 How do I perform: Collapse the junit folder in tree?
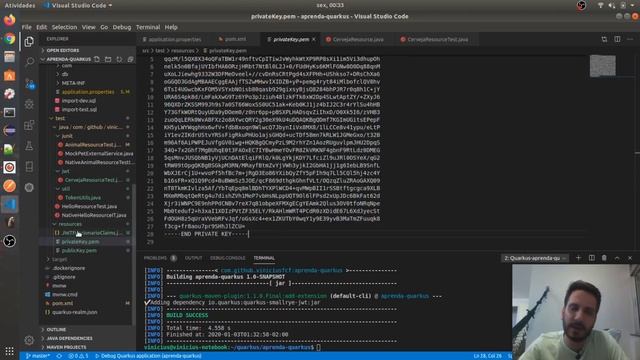pos(67,136)
